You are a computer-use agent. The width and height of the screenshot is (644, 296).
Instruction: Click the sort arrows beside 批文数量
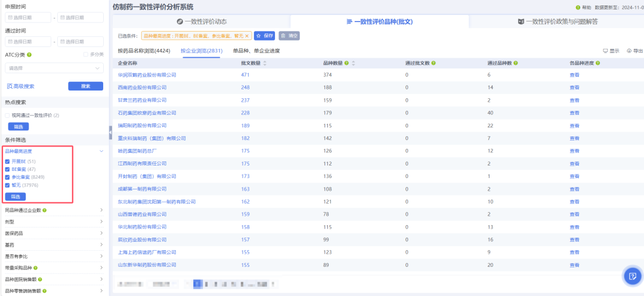click(264, 63)
